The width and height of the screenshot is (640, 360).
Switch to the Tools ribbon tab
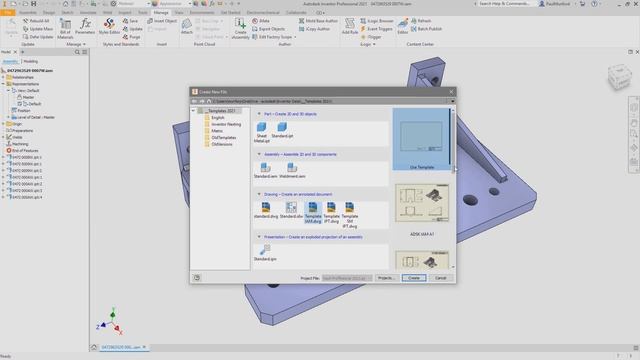pos(142,13)
